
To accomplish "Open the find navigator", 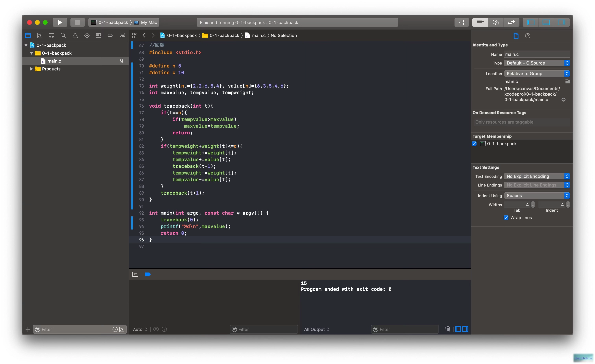I will (63, 35).
